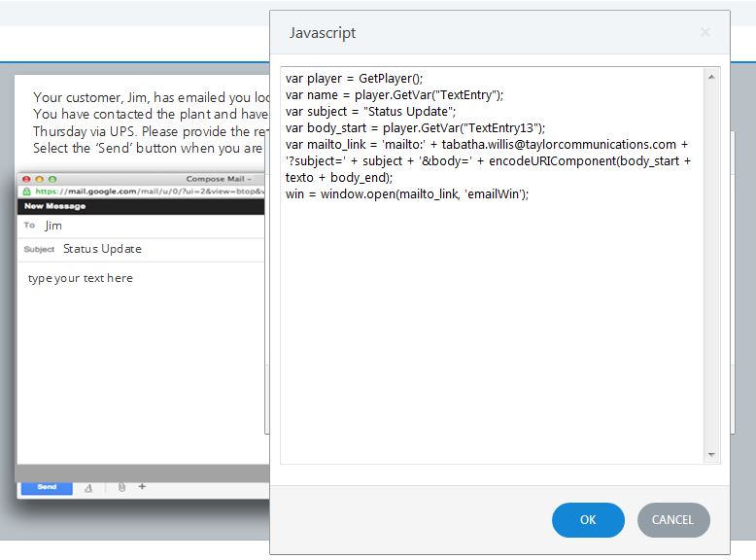Screen dimensions: 756x560
Task: Click the yellow minimize dot on Compose Mail
Action: point(40,179)
